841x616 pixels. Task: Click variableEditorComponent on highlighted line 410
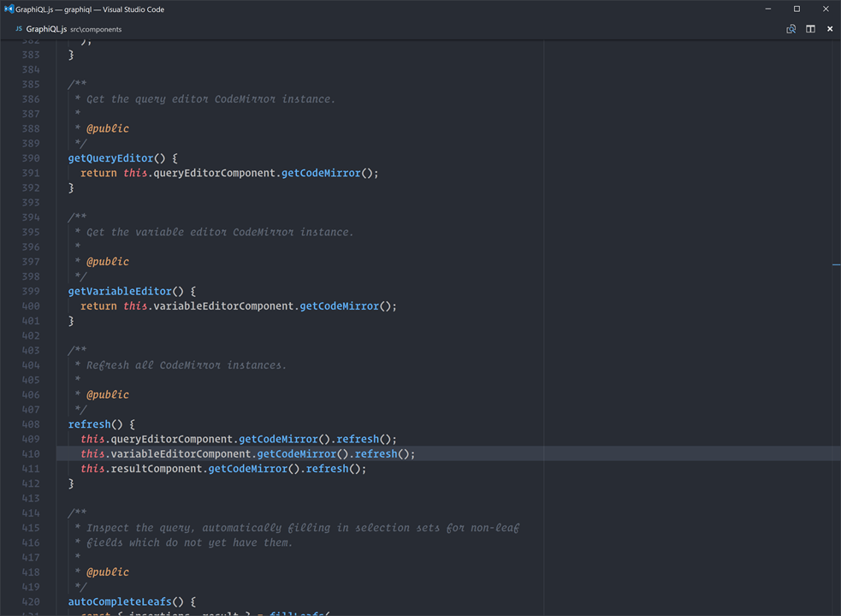pyautogui.click(x=181, y=454)
